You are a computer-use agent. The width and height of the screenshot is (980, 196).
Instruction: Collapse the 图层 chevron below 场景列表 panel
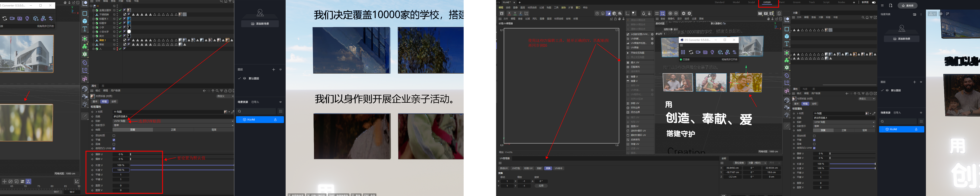(x=921, y=82)
